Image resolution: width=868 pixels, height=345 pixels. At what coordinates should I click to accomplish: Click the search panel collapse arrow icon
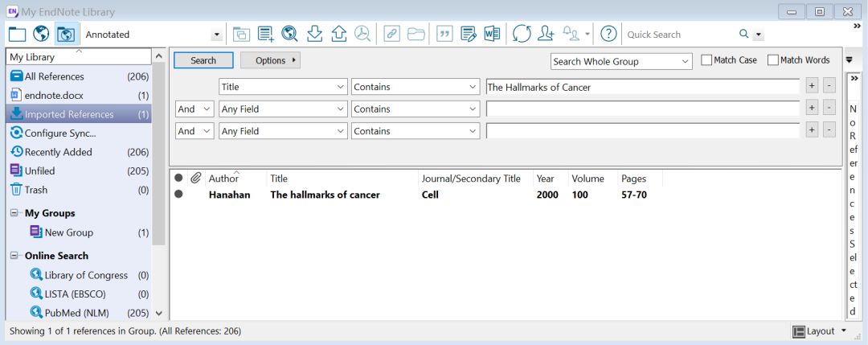click(x=850, y=60)
